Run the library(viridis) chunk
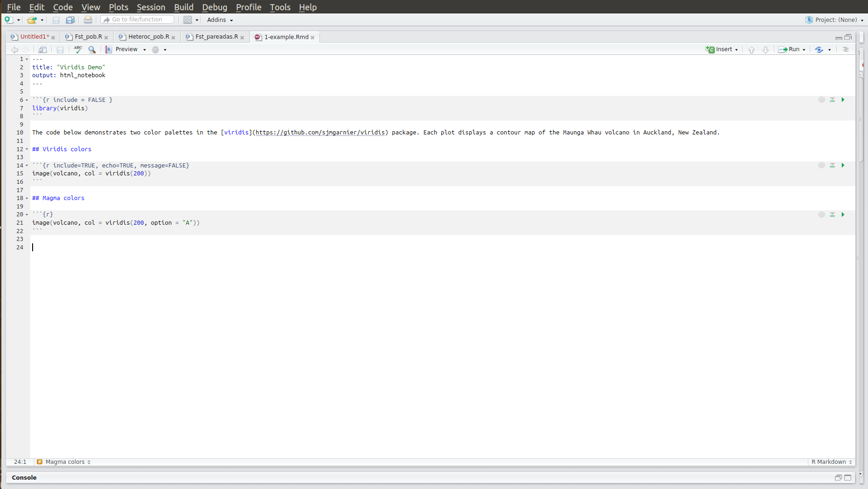This screenshot has height=489, width=868. (843, 100)
